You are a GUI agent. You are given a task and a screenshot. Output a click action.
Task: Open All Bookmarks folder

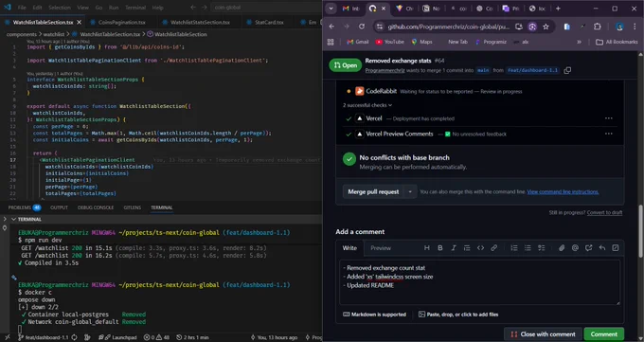pyautogui.click(x=617, y=42)
